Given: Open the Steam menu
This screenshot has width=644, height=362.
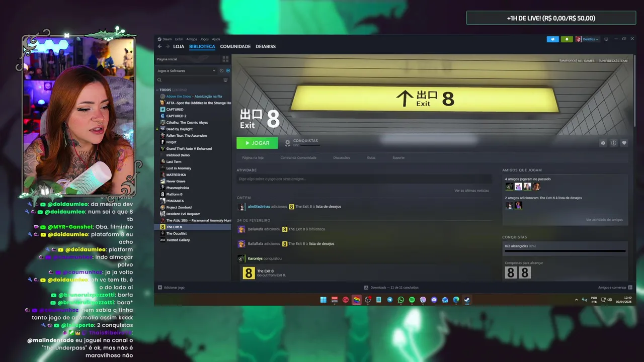Looking at the screenshot, I should (x=165, y=39).
